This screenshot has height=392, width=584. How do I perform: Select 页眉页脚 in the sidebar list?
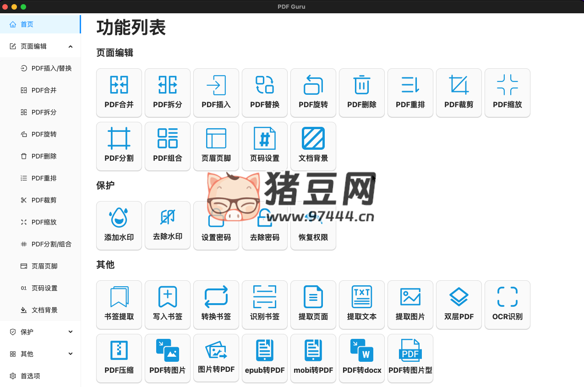(44, 266)
